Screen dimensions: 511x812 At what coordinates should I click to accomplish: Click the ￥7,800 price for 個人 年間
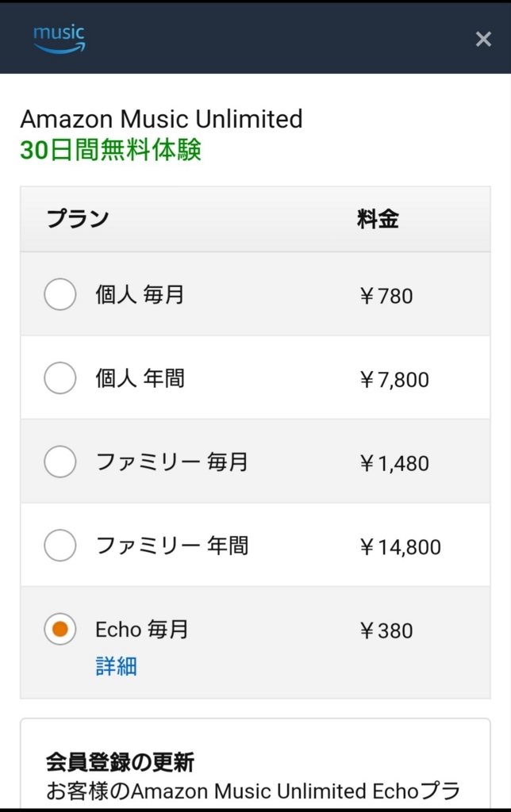[x=394, y=380]
